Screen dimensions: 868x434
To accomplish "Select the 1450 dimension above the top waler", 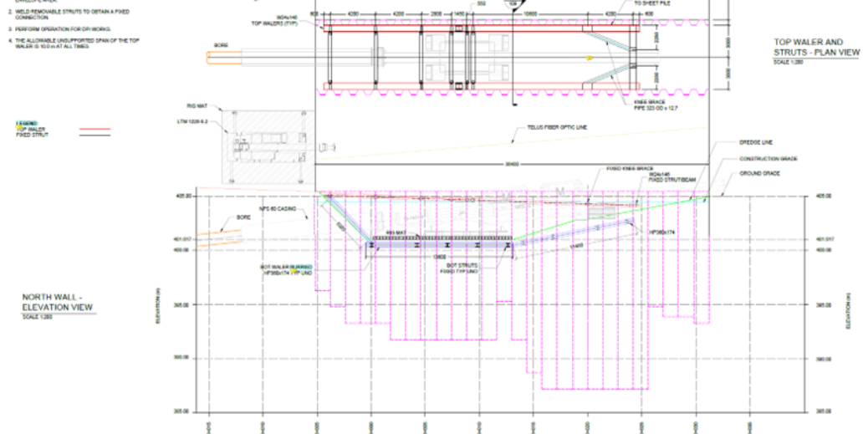I will [x=459, y=14].
